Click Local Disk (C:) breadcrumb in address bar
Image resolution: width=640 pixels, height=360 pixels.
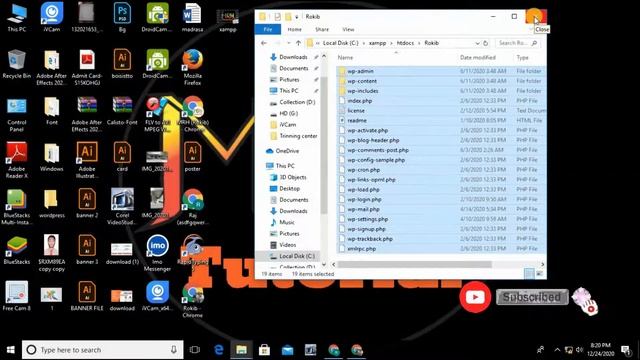(x=340, y=43)
